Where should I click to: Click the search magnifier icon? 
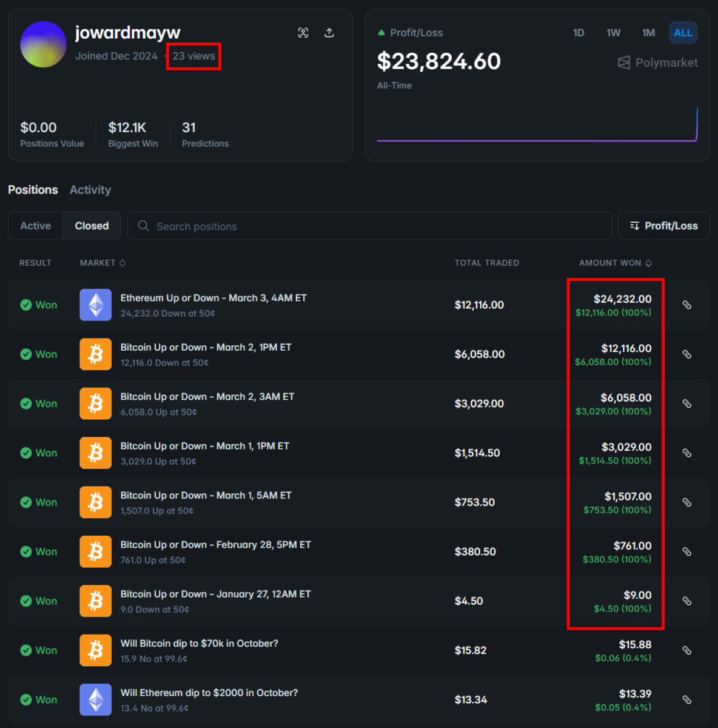[x=144, y=226]
